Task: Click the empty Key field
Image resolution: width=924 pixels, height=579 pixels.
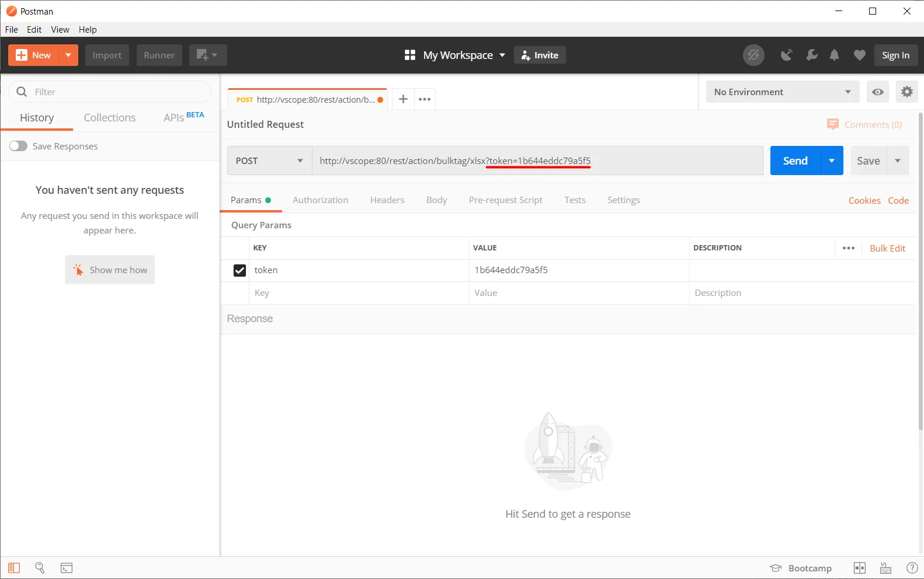Action: tap(359, 293)
